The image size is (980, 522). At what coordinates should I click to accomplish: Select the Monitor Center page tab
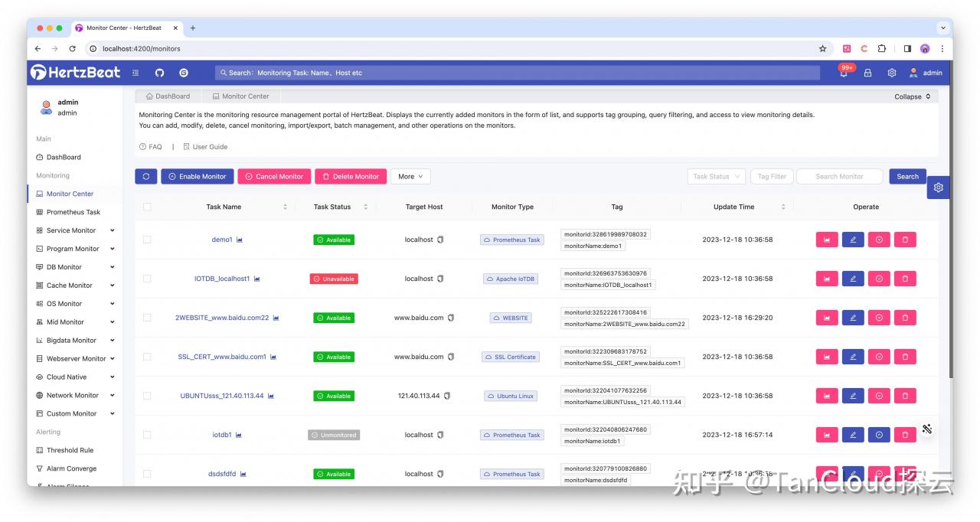241,96
